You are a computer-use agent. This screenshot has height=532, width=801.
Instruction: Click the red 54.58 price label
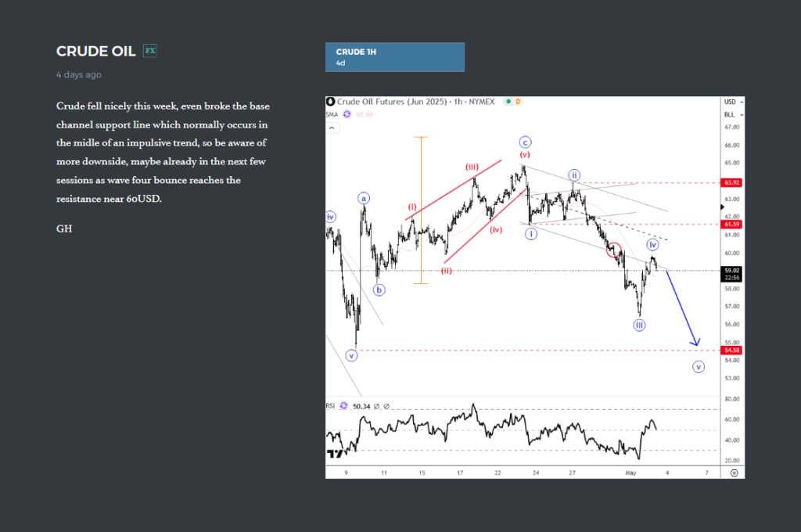coord(731,350)
